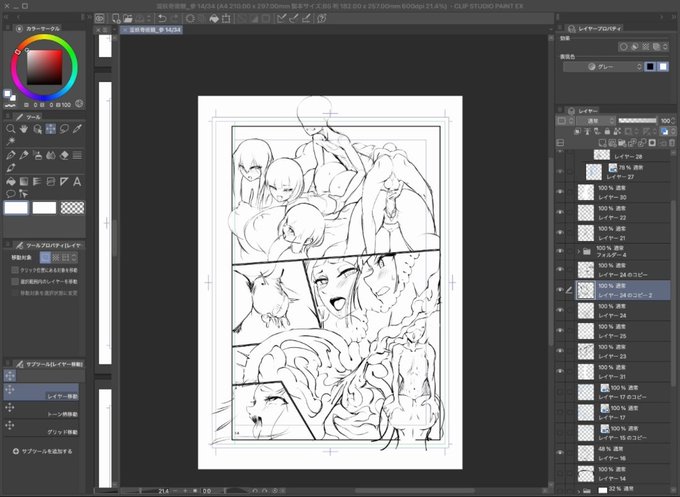680x497 pixels.
Task: Select the Lasso selection tool
Action: 64,129
